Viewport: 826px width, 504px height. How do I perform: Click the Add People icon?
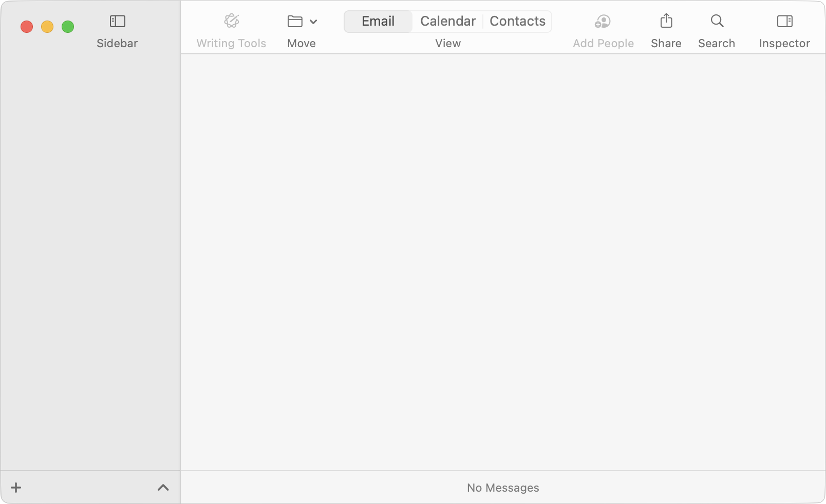tap(603, 21)
